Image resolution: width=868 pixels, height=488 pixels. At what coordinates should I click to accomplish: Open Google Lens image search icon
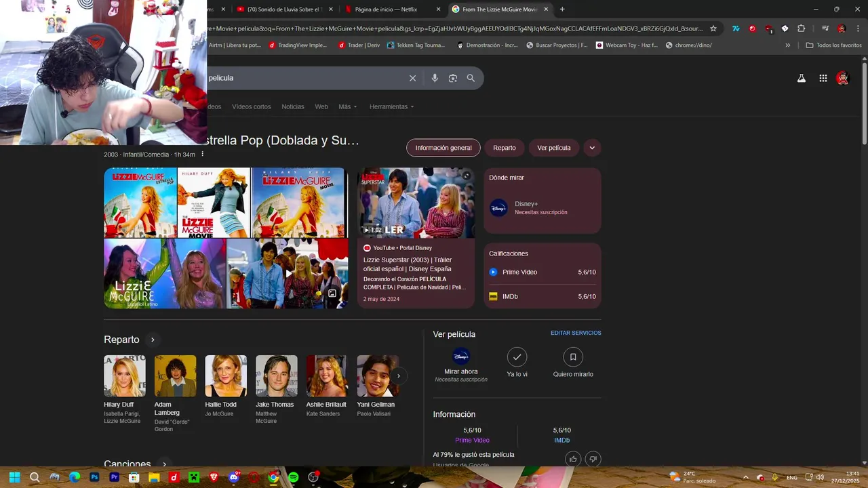(453, 78)
